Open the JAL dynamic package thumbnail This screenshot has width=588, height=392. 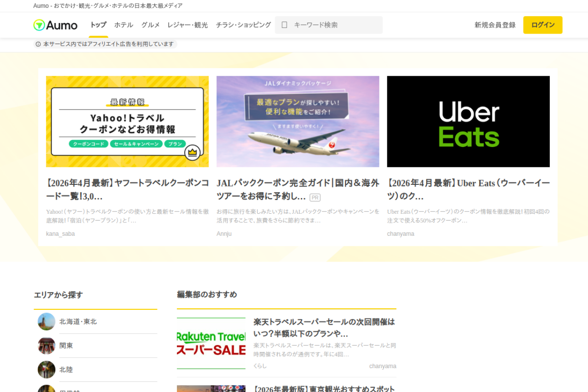pyautogui.click(x=298, y=121)
